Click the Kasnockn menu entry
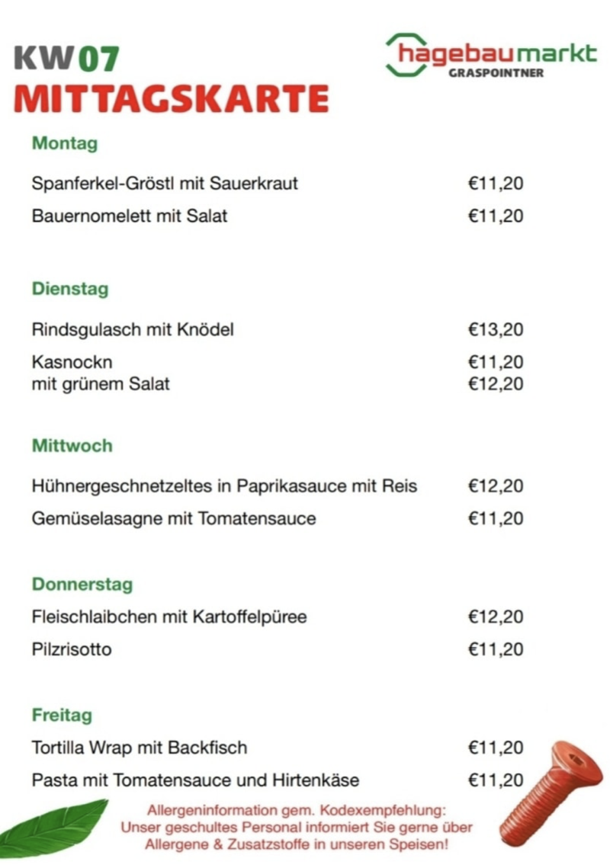This screenshot has width=610, height=868. click(x=72, y=362)
